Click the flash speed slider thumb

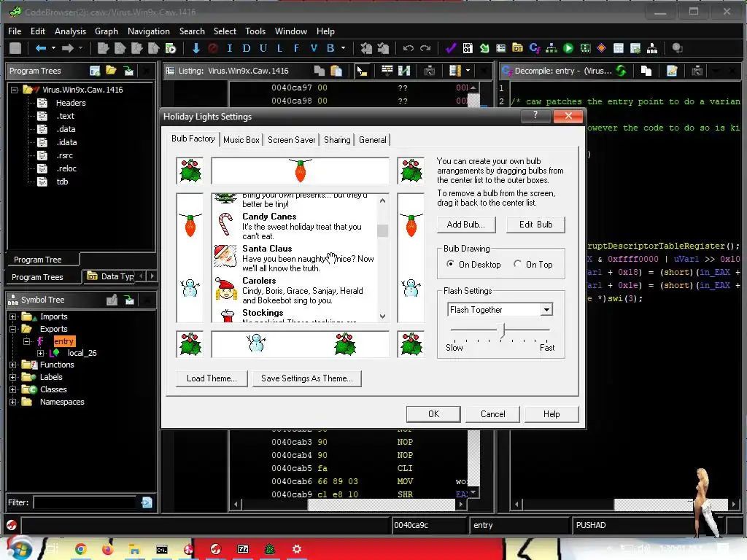pyautogui.click(x=502, y=330)
